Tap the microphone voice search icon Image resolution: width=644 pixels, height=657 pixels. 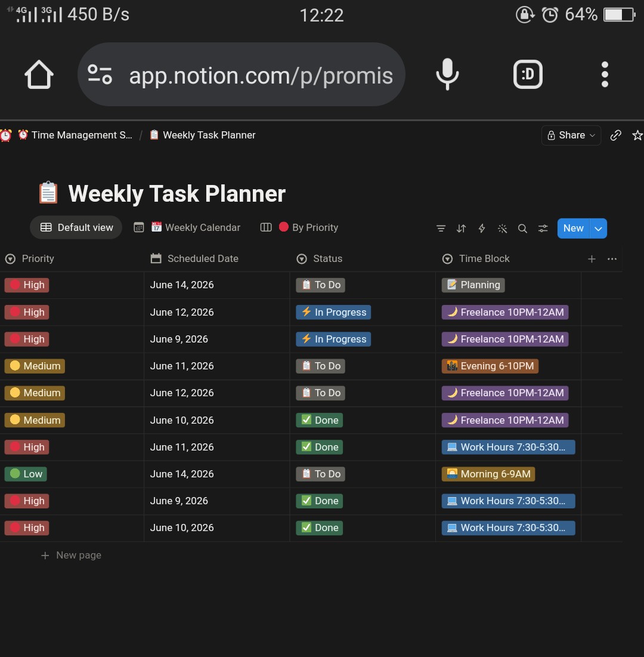click(447, 74)
